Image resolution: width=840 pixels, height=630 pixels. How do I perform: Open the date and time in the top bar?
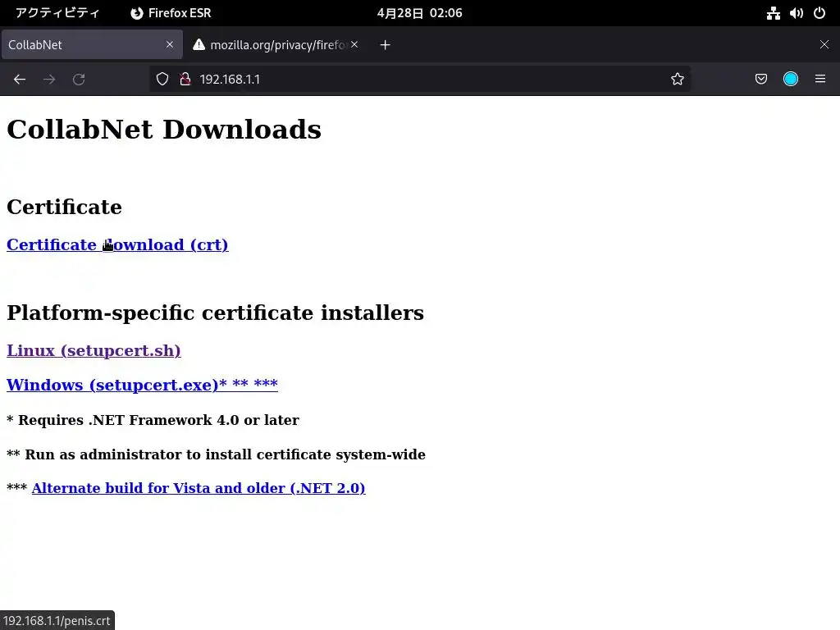click(x=419, y=13)
